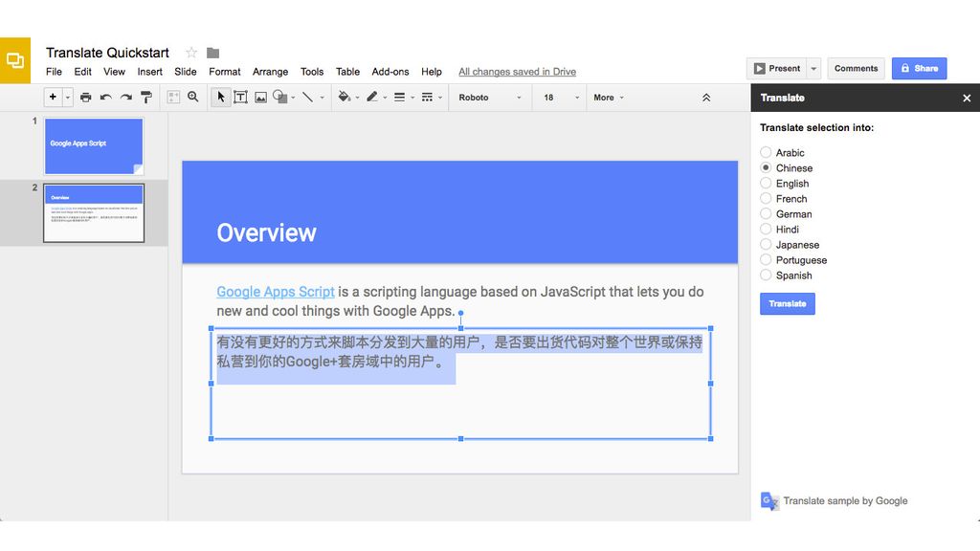
Task: Open the Add-ons menu
Action: click(390, 71)
